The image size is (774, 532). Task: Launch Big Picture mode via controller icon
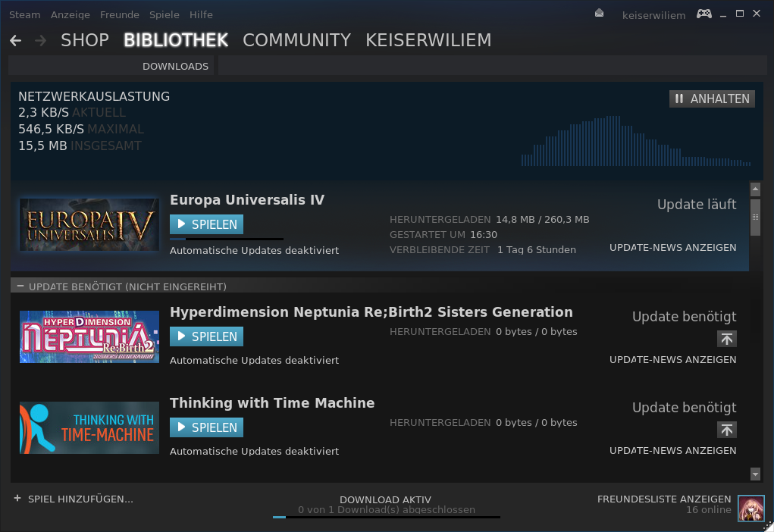tap(704, 14)
